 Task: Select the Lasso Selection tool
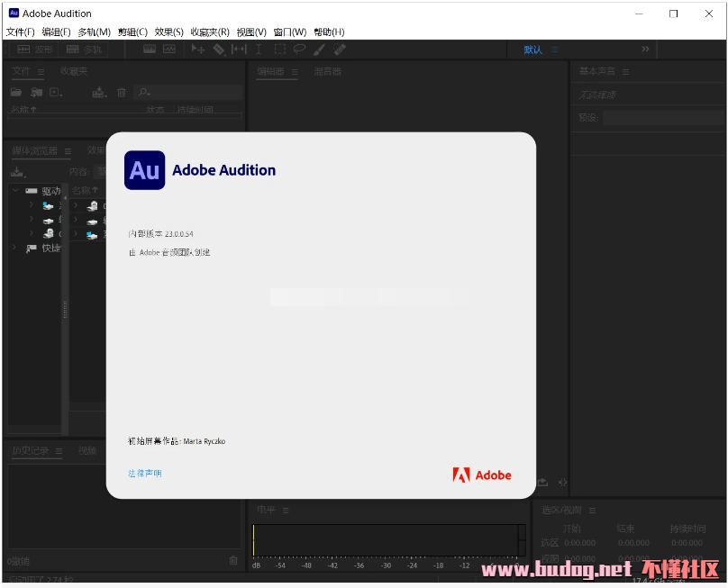point(299,50)
